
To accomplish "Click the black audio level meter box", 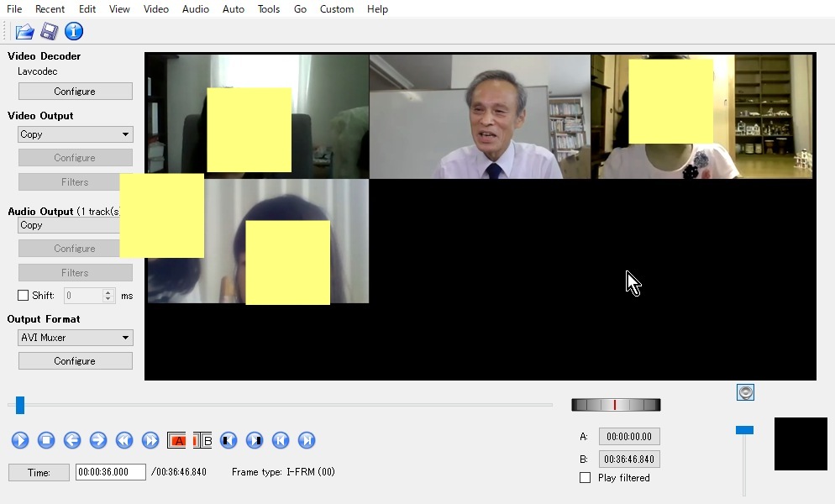I will [x=801, y=444].
